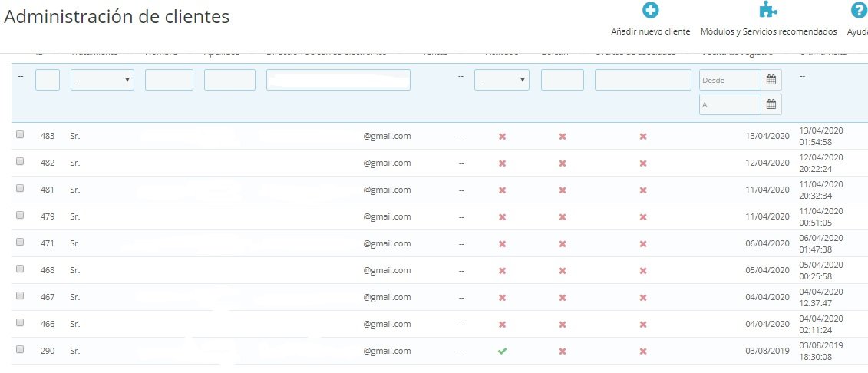Focus the ID filter input box

[x=48, y=80]
